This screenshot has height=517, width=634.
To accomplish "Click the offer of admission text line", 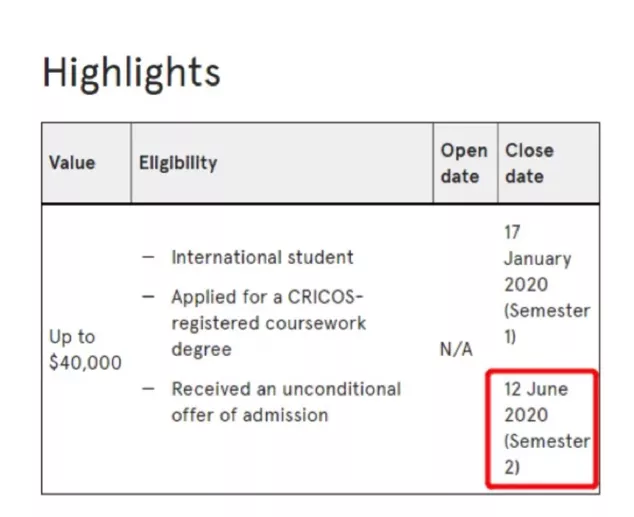I will coord(250,415).
